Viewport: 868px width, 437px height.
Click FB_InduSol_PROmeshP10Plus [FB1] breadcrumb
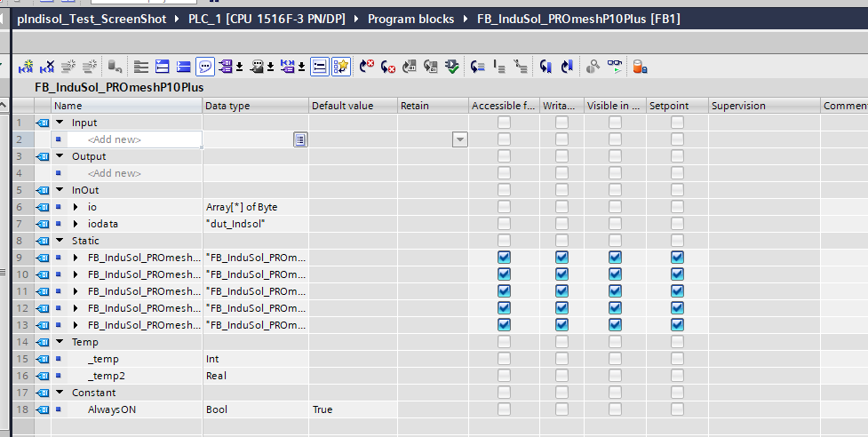578,19
